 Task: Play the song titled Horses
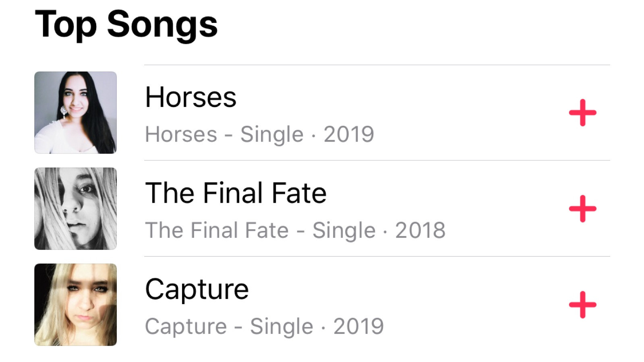click(x=191, y=97)
